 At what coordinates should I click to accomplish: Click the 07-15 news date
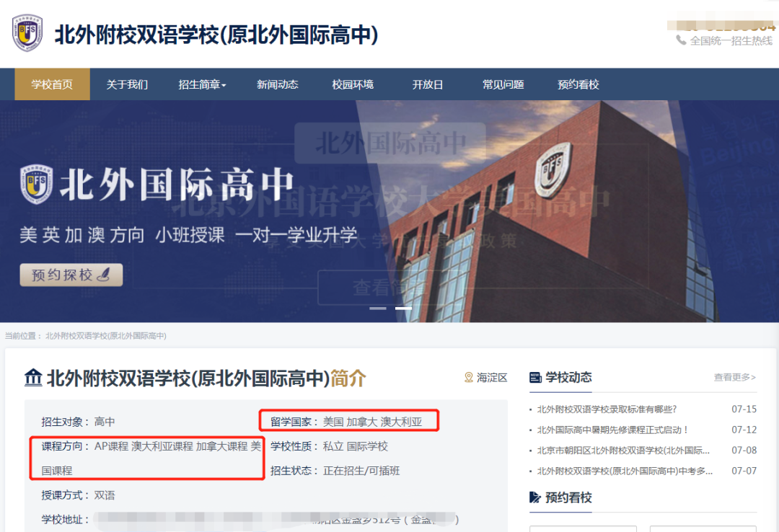(x=744, y=409)
